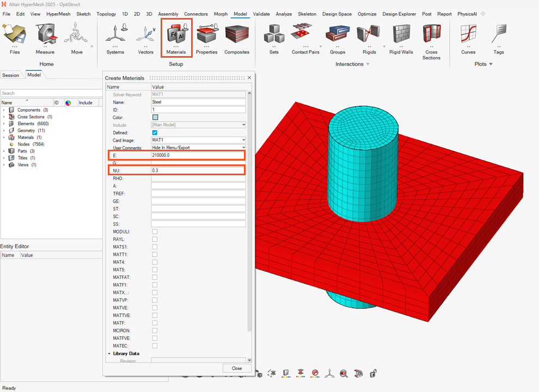The image size is (539, 392).
Task: Open the Sets tool
Action: pos(274,39)
